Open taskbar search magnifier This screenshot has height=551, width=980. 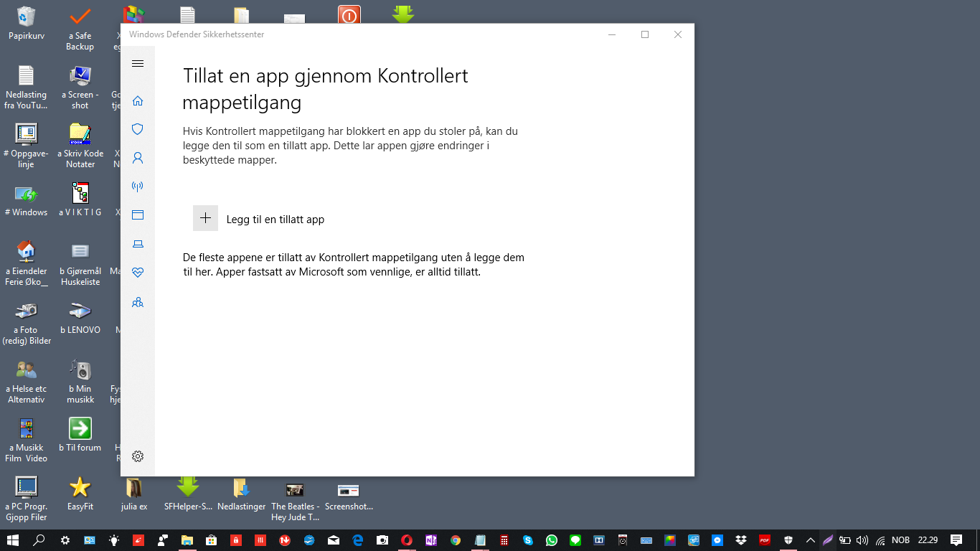click(39, 540)
